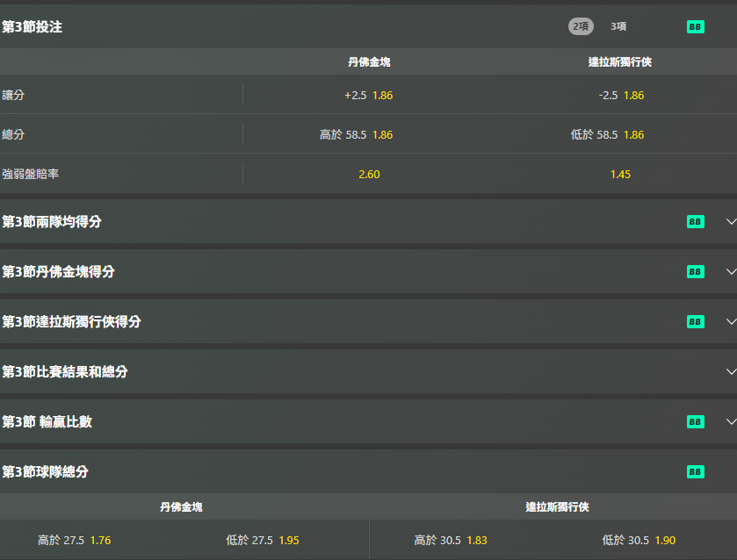Click BB icon in 第3節投注 header

[695, 27]
